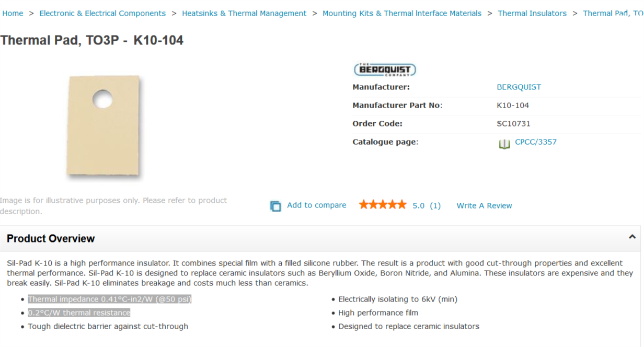Open Heatsinks & Thermal Management breadcrumb
The image size is (644, 347).
coord(244,14)
